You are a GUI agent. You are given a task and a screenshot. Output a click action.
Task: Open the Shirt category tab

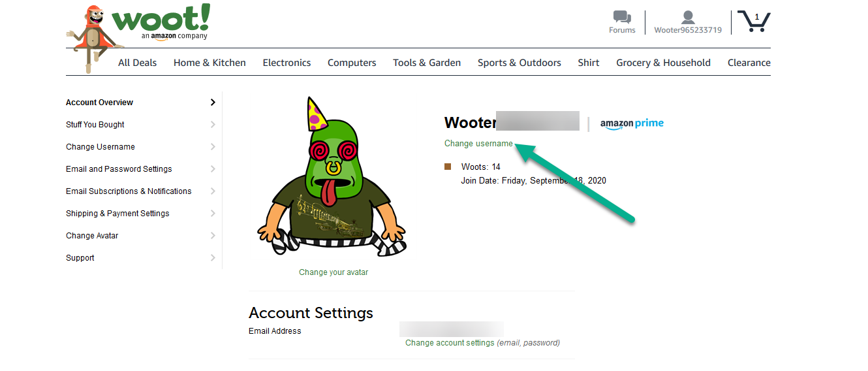click(589, 63)
